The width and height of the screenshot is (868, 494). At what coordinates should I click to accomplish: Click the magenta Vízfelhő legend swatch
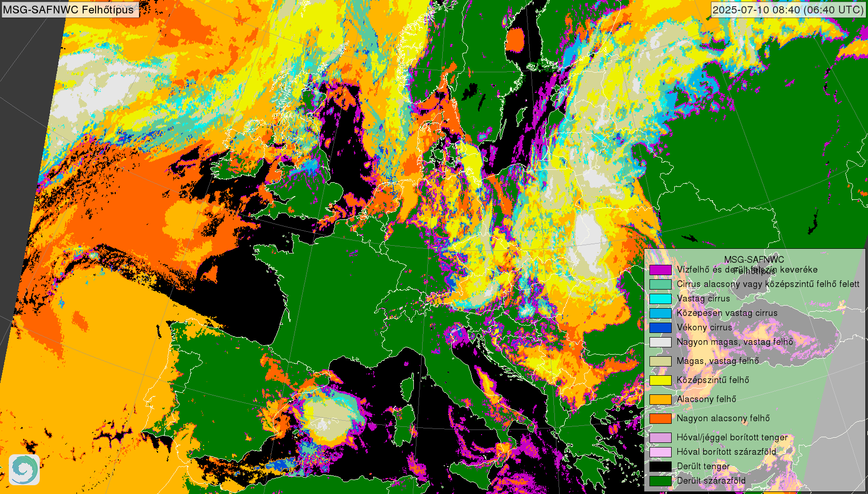(x=660, y=270)
